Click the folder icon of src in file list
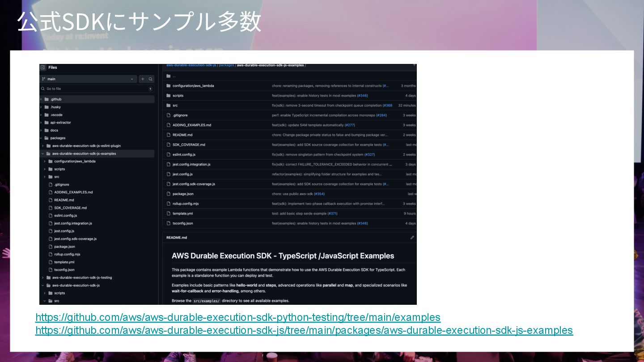 (x=169, y=105)
